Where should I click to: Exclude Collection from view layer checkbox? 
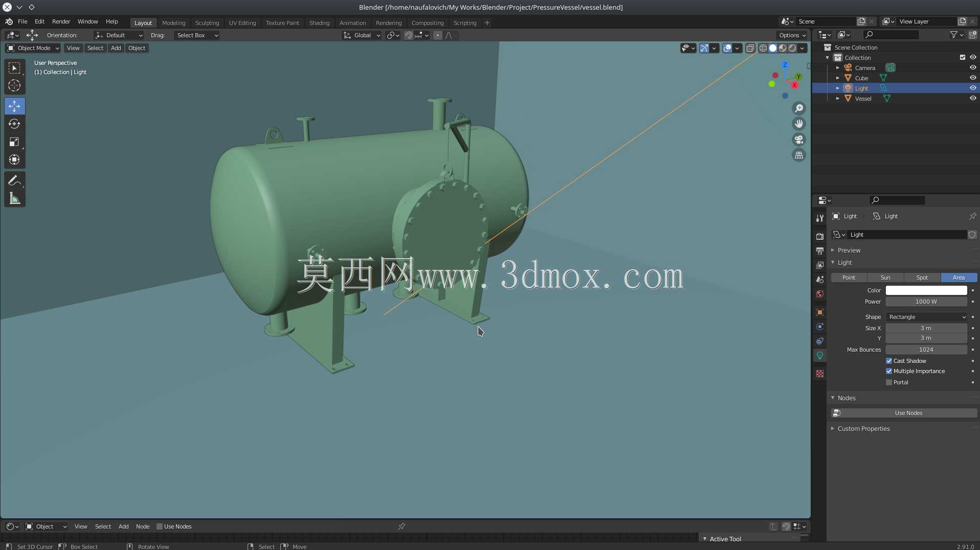(962, 58)
